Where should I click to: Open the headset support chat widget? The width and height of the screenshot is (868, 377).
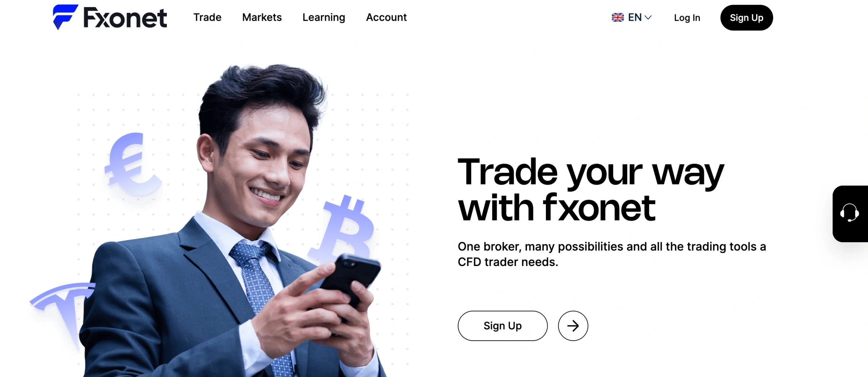click(850, 213)
